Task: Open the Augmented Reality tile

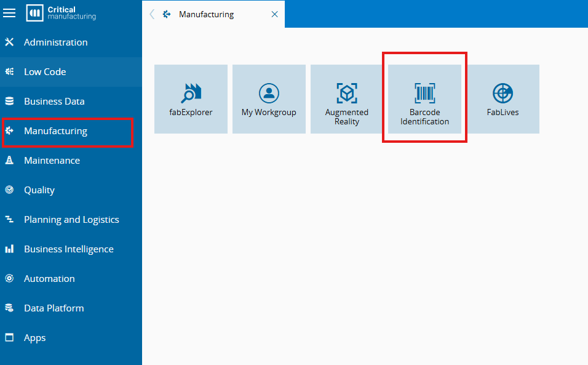Action: (x=347, y=99)
